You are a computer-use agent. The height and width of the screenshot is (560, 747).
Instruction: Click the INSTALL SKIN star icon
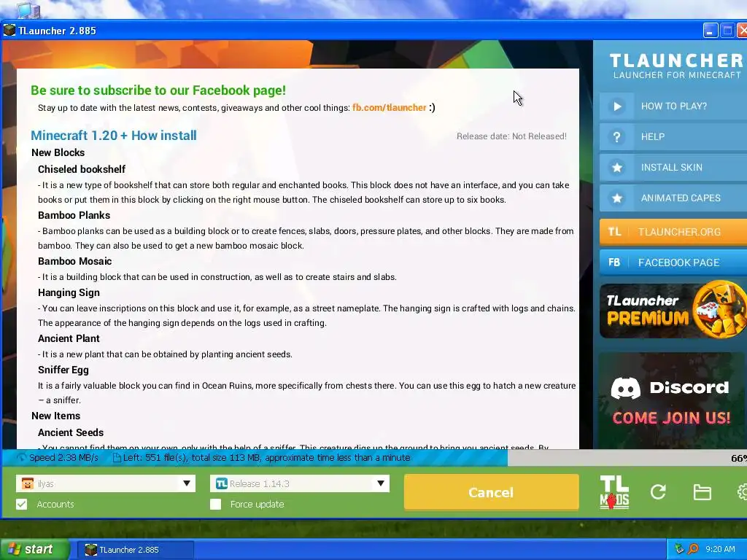[x=617, y=168]
